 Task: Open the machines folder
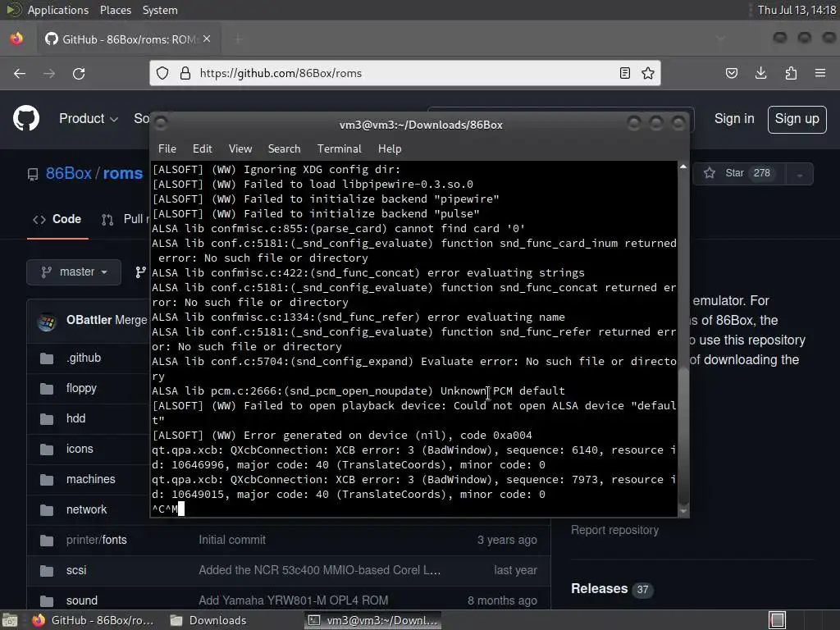tap(90, 479)
